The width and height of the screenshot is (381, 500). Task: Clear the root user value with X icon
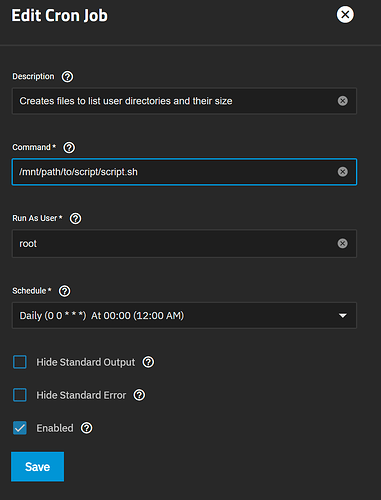point(342,243)
